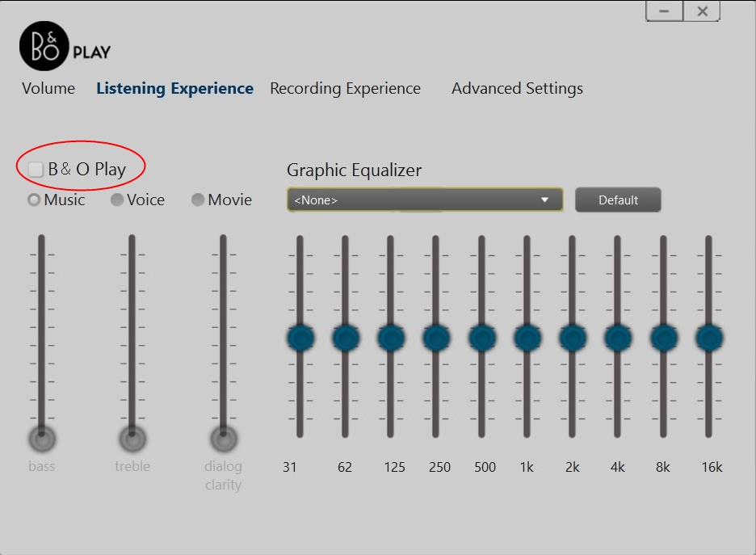Click the 16k equalizer knob
756x555 pixels.
[x=709, y=338]
